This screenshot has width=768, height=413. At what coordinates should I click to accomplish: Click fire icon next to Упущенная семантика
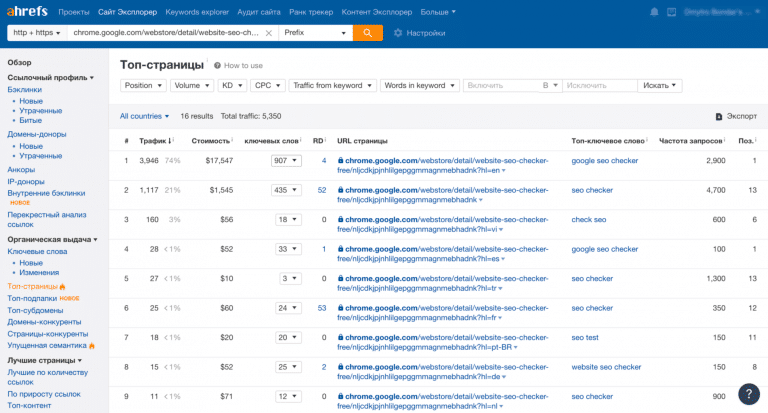click(92, 345)
